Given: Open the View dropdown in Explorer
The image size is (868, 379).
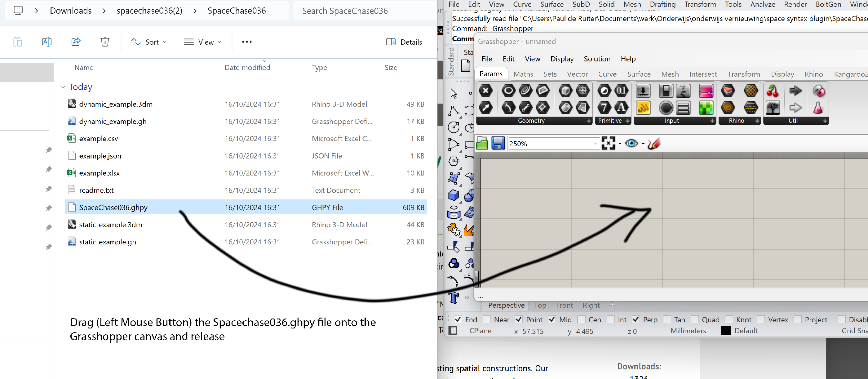Looking at the screenshot, I should pos(202,42).
